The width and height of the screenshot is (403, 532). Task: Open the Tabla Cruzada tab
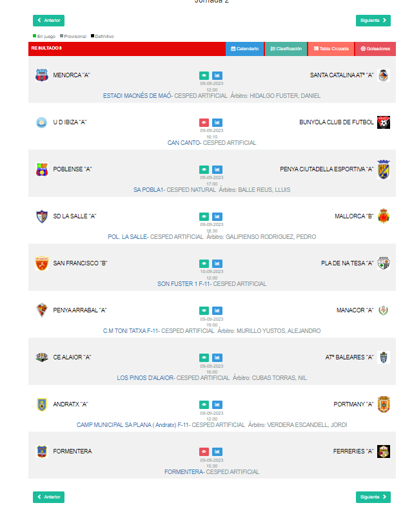(331, 49)
